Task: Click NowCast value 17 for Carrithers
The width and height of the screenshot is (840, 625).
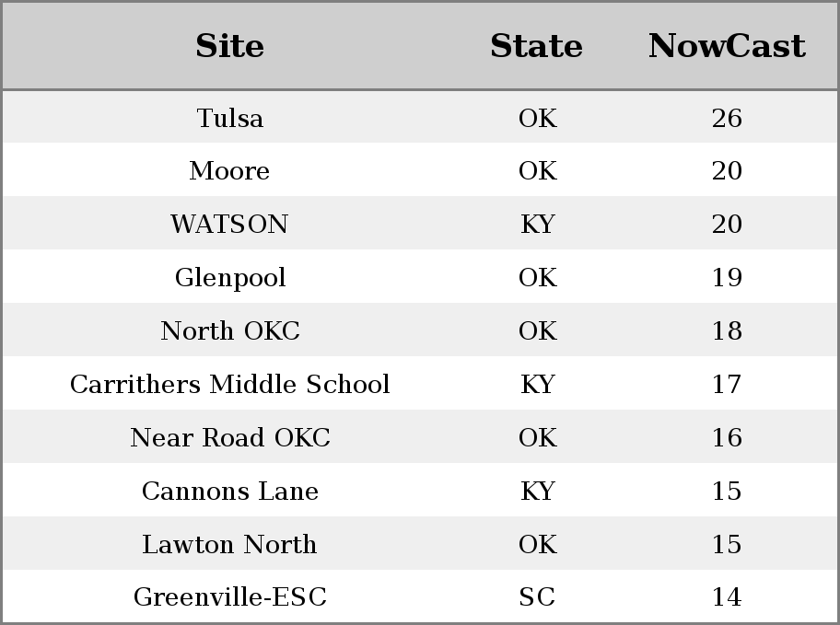Action: tap(727, 384)
